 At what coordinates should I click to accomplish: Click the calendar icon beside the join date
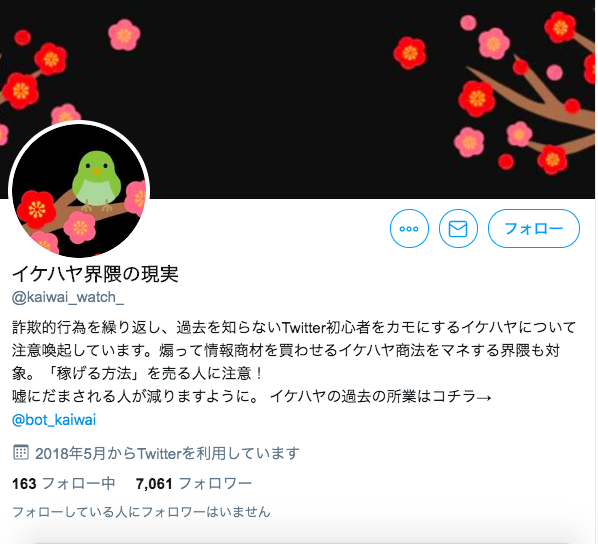[x=21, y=452]
